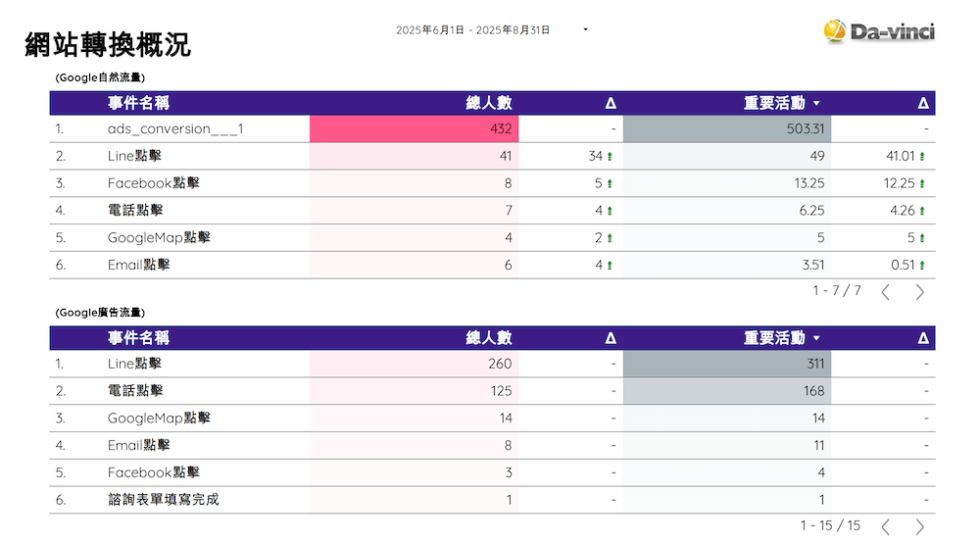Sort organic table by 總人數 header
Screen dimensions: 980x543
489,103
